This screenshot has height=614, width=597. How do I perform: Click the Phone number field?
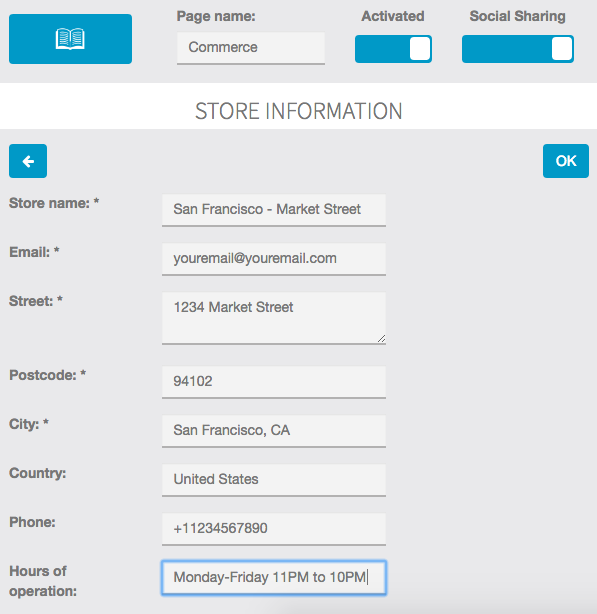[274, 529]
